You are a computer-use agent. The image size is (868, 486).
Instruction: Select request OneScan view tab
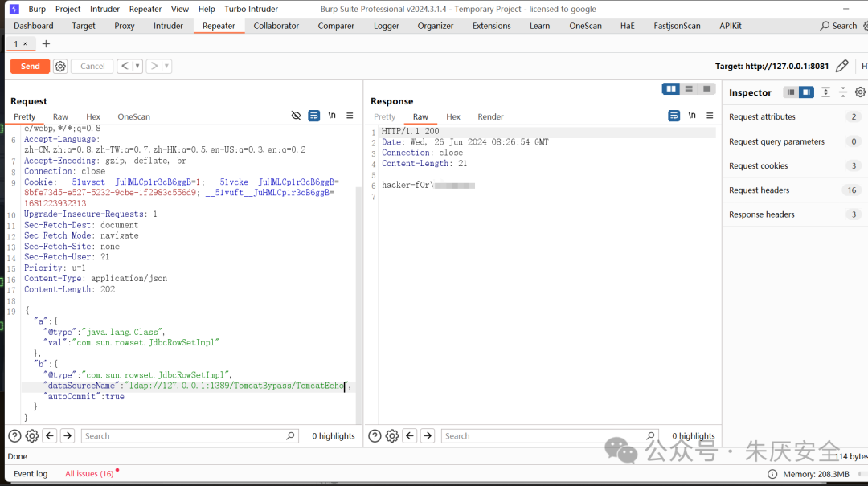(x=133, y=116)
